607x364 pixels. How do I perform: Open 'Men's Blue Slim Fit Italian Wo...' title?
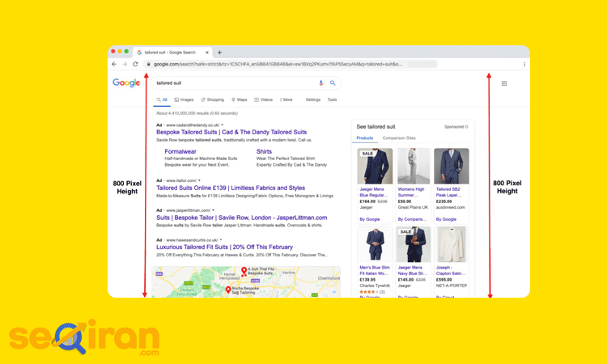coord(375,270)
